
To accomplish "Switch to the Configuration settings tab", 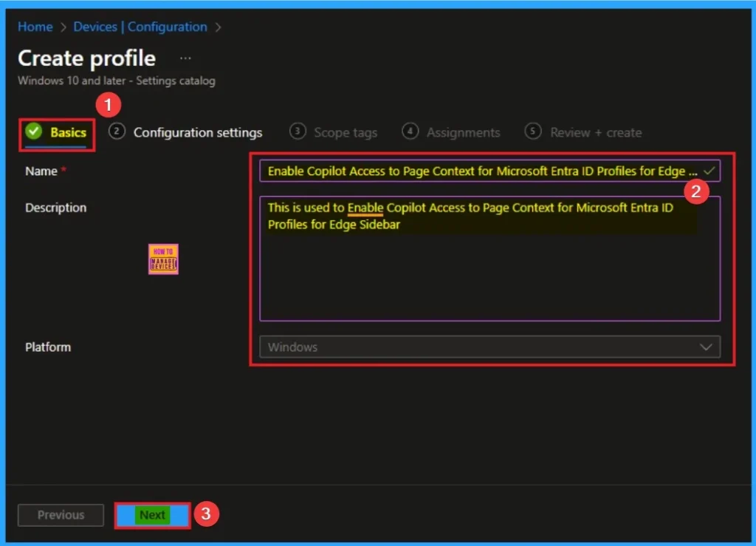I will [197, 132].
